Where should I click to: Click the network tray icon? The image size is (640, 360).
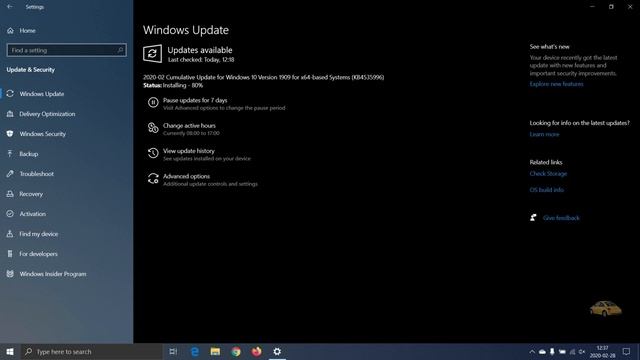point(572,351)
